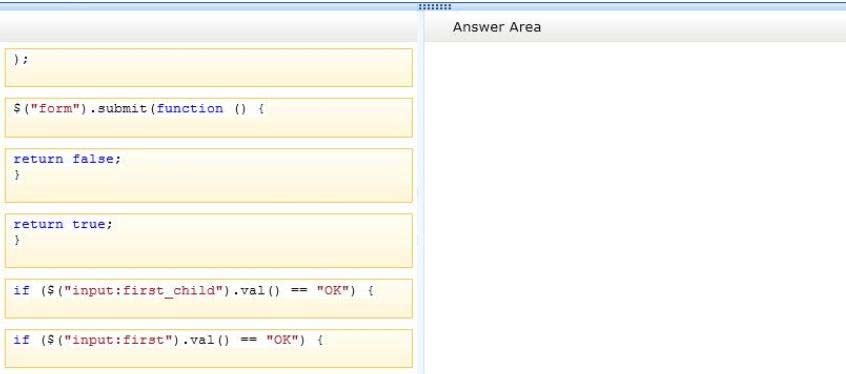
Task: Click the "input:first" selector string
Action: tap(122, 341)
